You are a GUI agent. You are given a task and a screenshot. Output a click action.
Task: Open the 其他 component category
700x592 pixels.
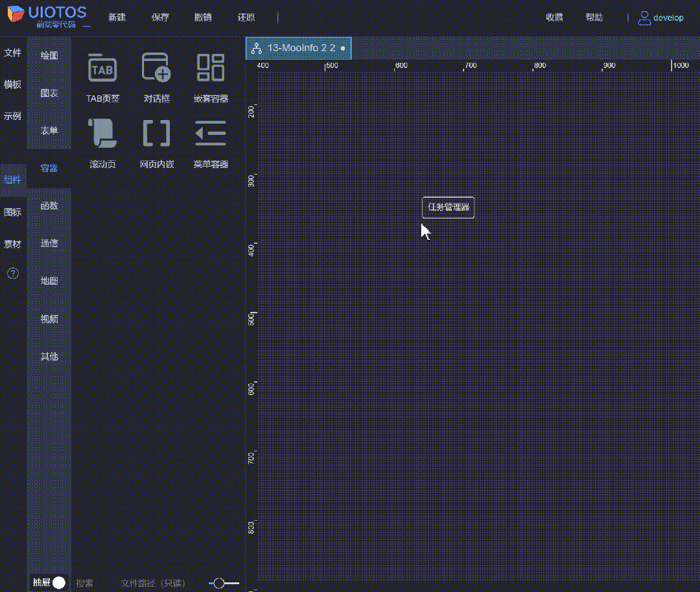[x=49, y=356]
